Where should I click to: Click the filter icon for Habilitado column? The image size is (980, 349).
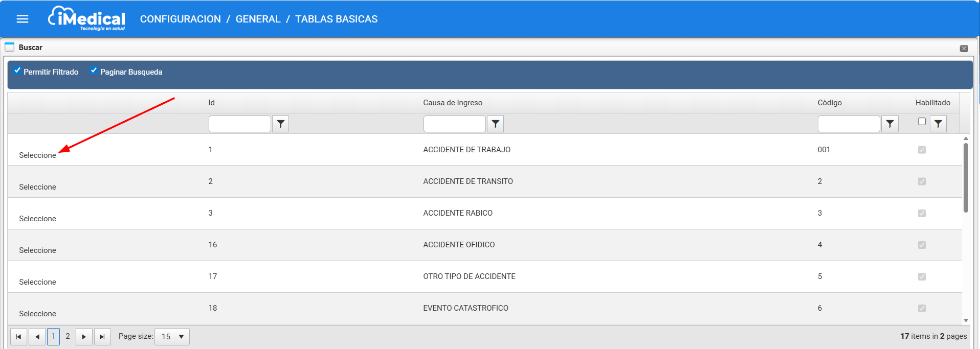coord(938,124)
